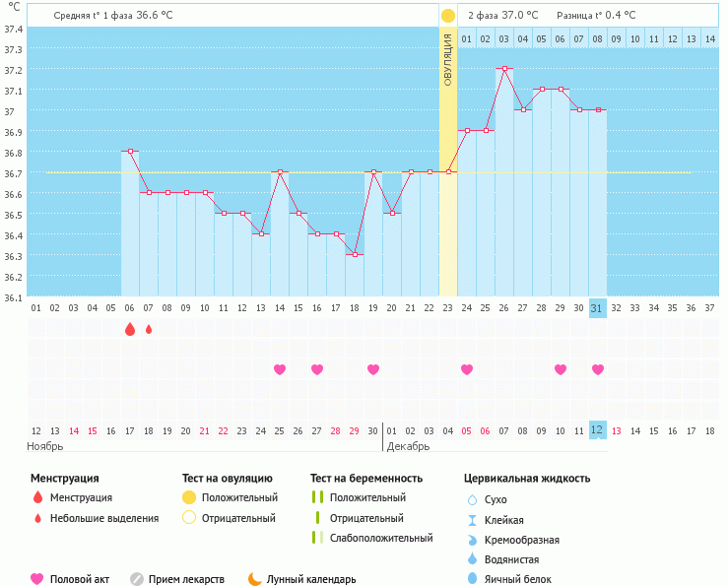This screenshot has width=728, height=586.
Task: Click the Яичный белок droplet icon
Action: [x=471, y=579]
